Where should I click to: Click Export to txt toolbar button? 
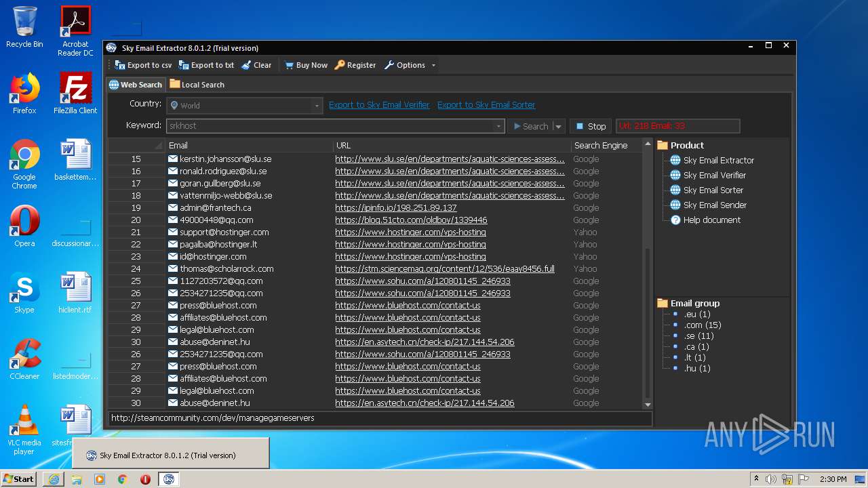206,65
